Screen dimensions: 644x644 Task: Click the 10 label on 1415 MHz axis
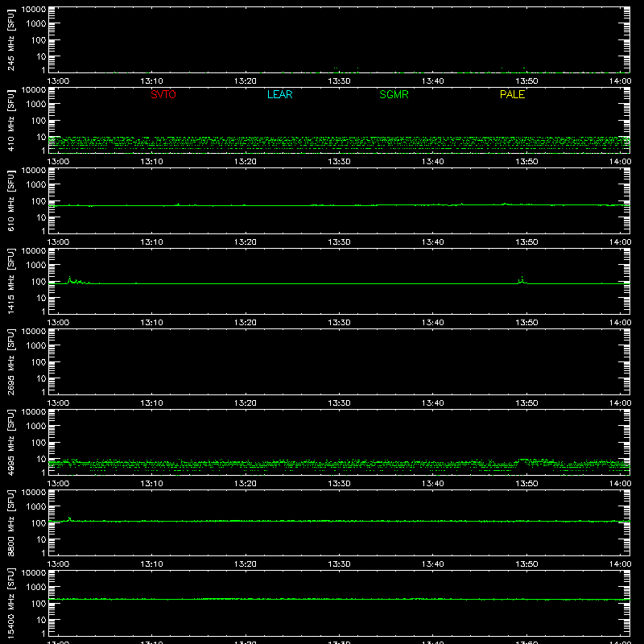pos(41,298)
